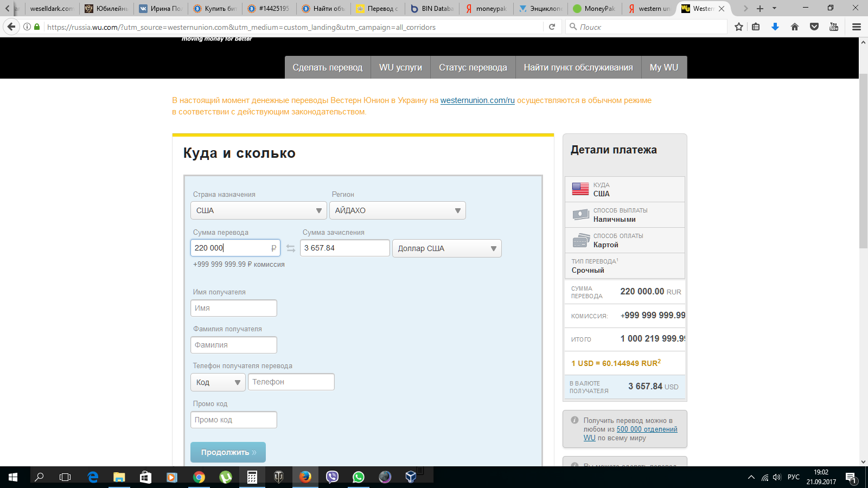Open the bookmarks list icon in toolbar

pos(756,27)
